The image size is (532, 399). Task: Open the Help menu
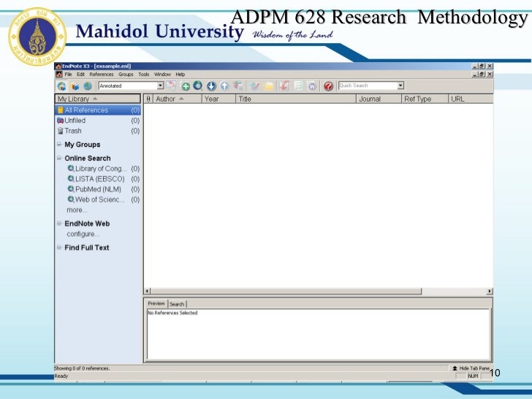point(180,75)
